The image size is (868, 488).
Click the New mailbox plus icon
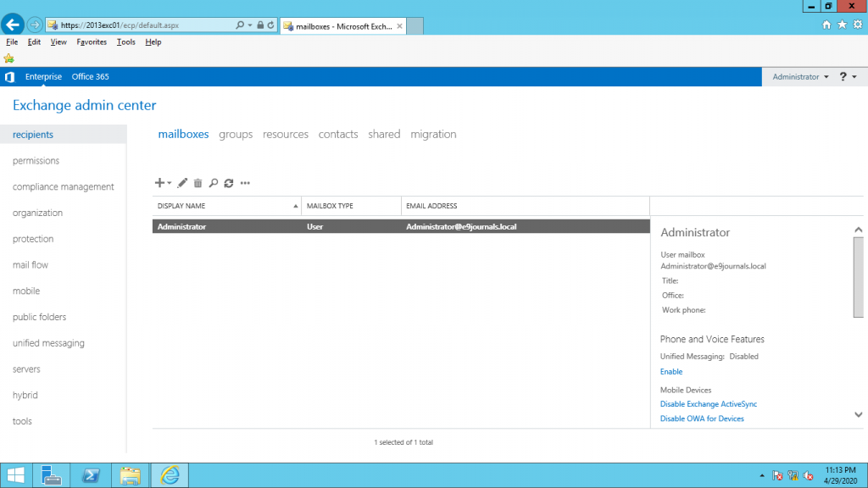click(x=159, y=183)
